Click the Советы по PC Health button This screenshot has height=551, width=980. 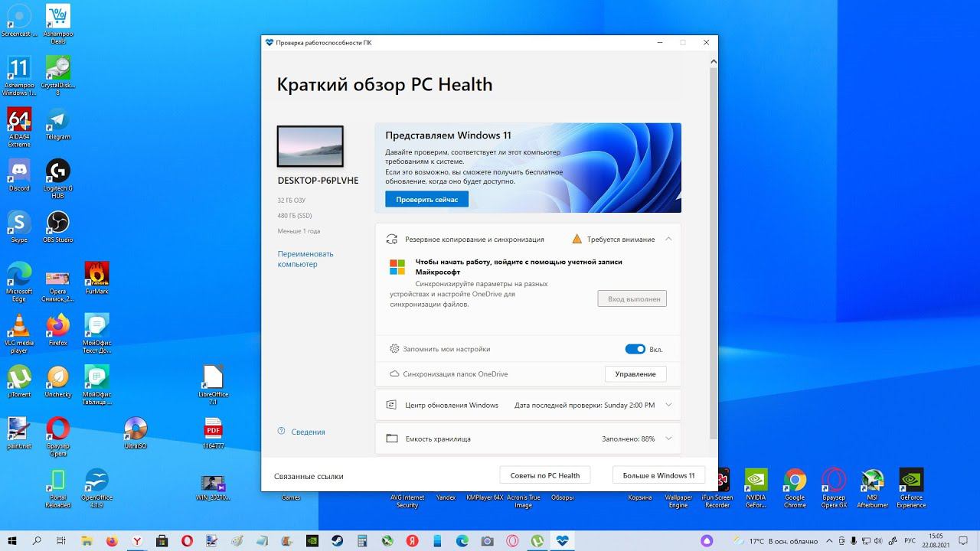tap(545, 475)
